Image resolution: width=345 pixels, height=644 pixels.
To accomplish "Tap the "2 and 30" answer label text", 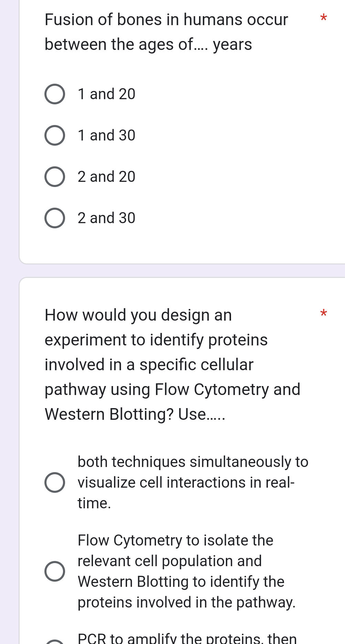I will 106,218.
